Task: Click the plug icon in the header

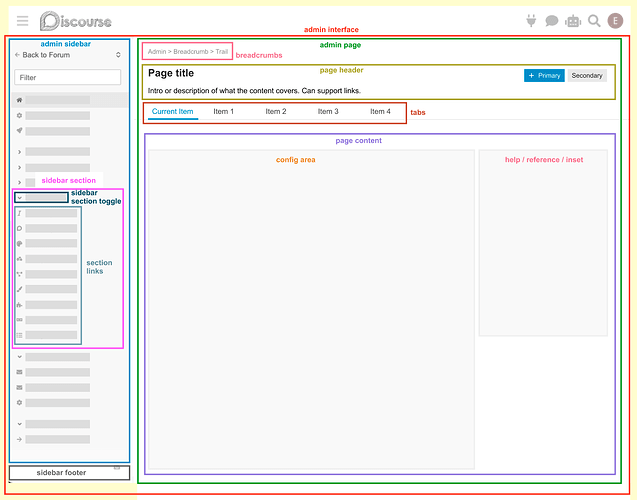Action: [x=531, y=20]
